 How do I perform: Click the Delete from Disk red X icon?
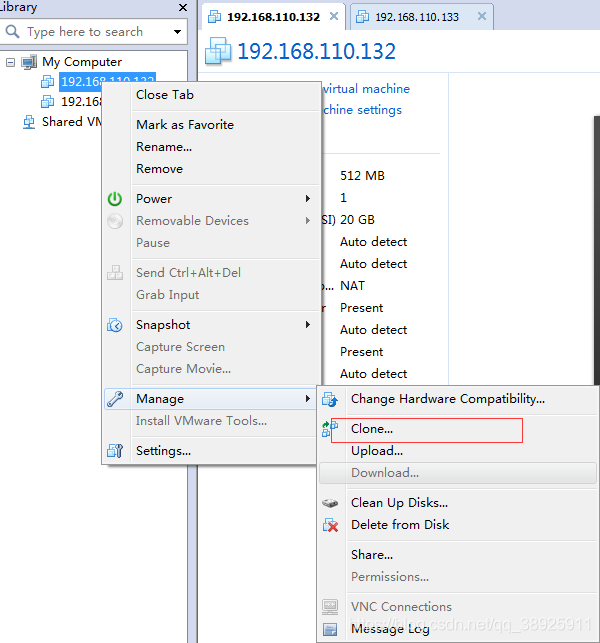click(330, 525)
